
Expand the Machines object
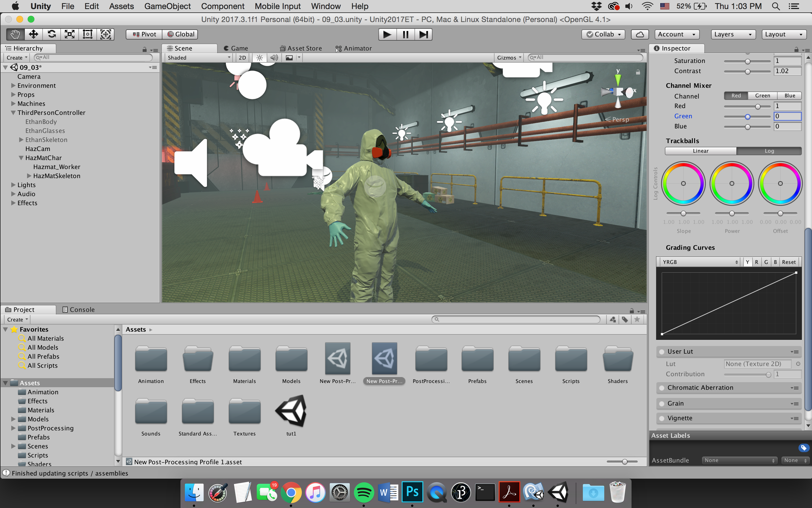14,104
